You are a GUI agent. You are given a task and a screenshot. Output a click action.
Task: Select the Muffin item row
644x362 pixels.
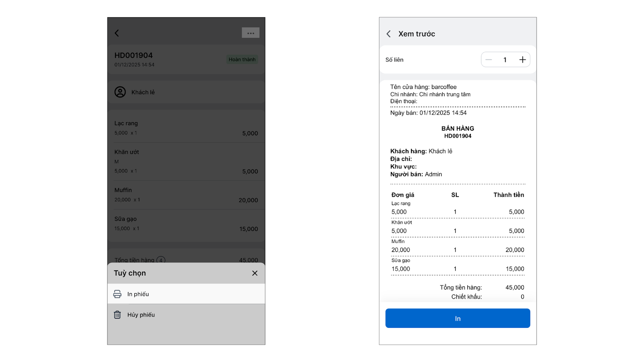coord(186,195)
